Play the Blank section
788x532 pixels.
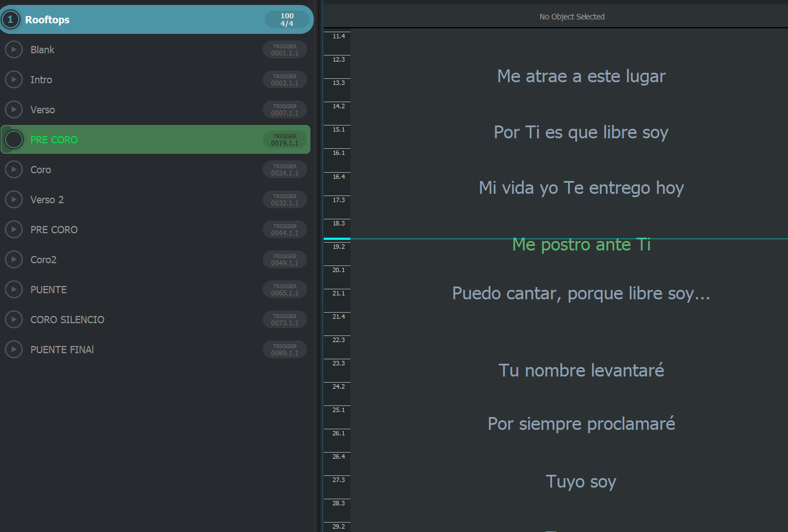14,49
